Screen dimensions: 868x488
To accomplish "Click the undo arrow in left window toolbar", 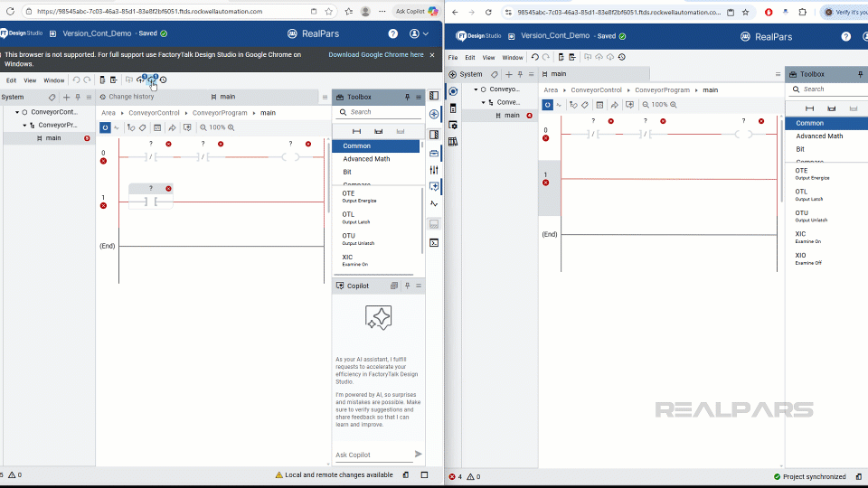I will pyautogui.click(x=76, y=80).
